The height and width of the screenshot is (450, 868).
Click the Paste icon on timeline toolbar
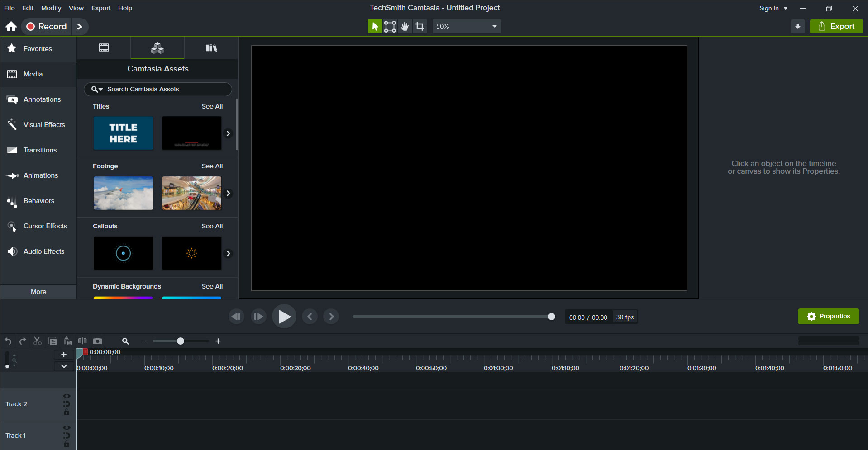coord(67,341)
